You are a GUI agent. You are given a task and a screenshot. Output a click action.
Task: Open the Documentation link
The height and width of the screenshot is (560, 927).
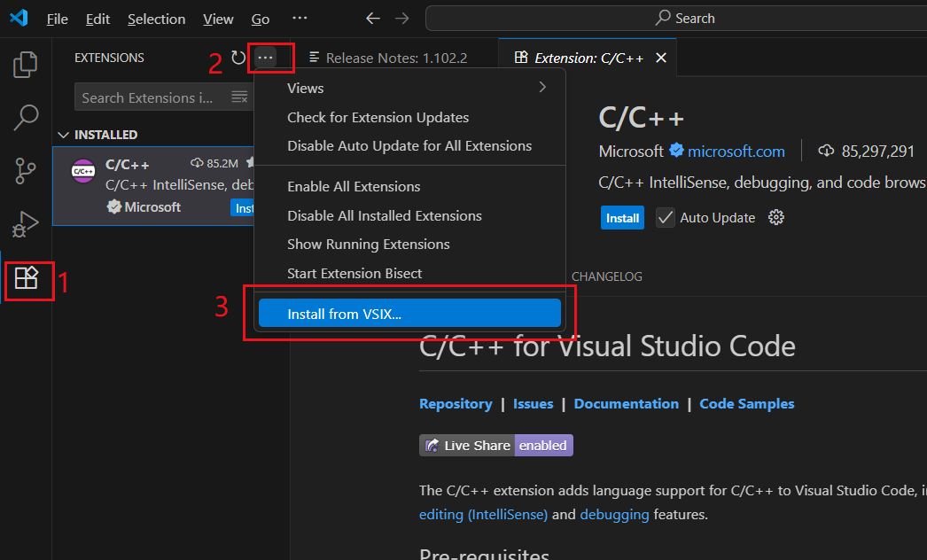click(626, 403)
